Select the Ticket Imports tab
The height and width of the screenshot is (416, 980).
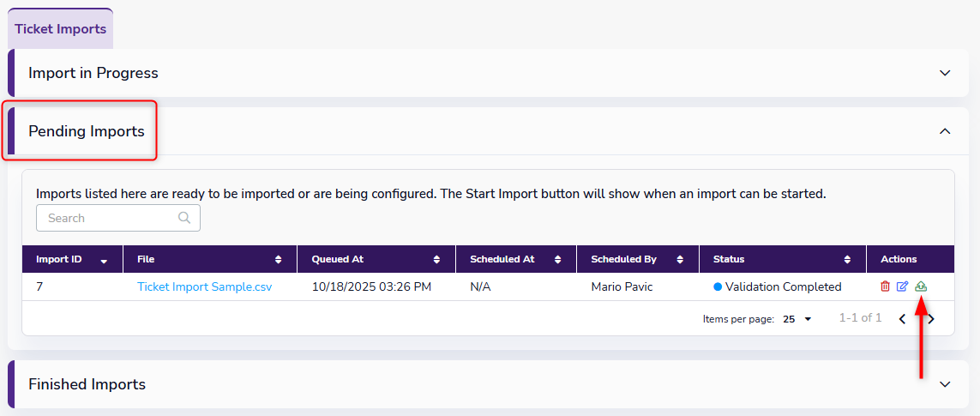point(61,29)
